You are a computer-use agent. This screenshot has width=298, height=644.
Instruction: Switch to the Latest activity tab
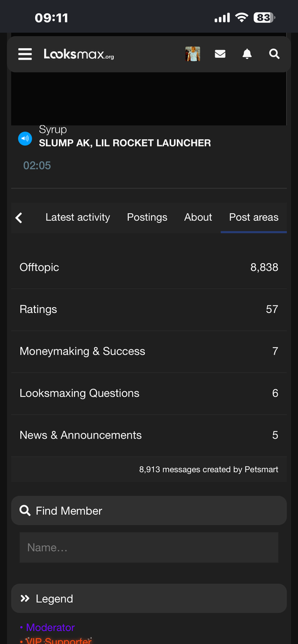coord(77,217)
